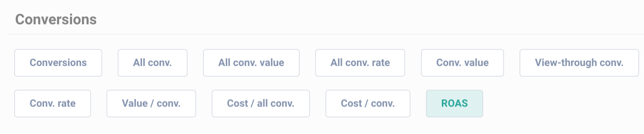Pick the Cost / all conv. metric

coord(261,103)
